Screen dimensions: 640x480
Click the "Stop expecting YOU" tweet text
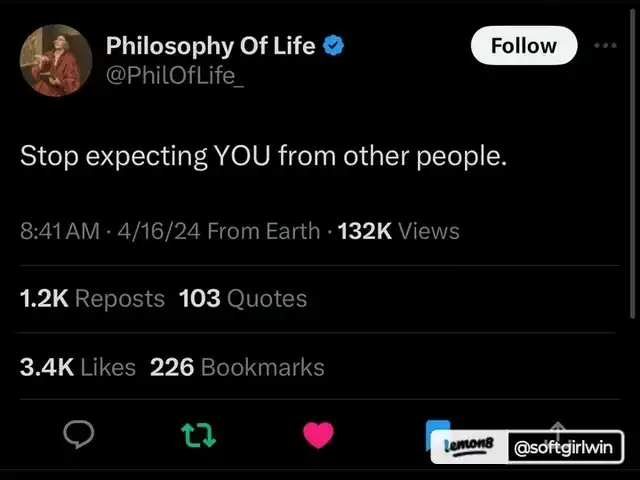coord(264,157)
